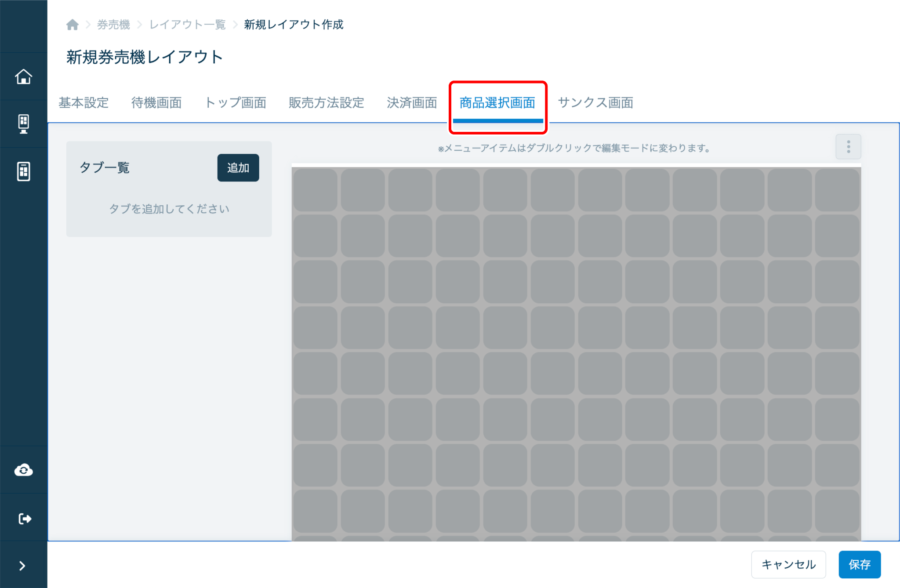This screenshot has width=900, height=588.
Task: Click the top-left empty menu grid cell
Action: tap(315, 190)
